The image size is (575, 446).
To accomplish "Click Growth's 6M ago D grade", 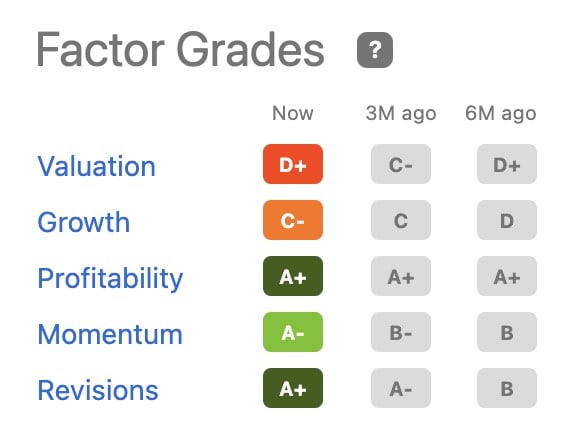I will click(507, 220).
